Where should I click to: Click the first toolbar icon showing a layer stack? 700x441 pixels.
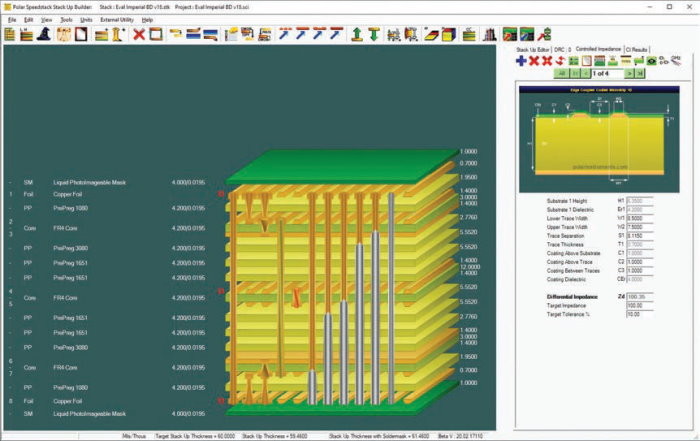point(10,34)
